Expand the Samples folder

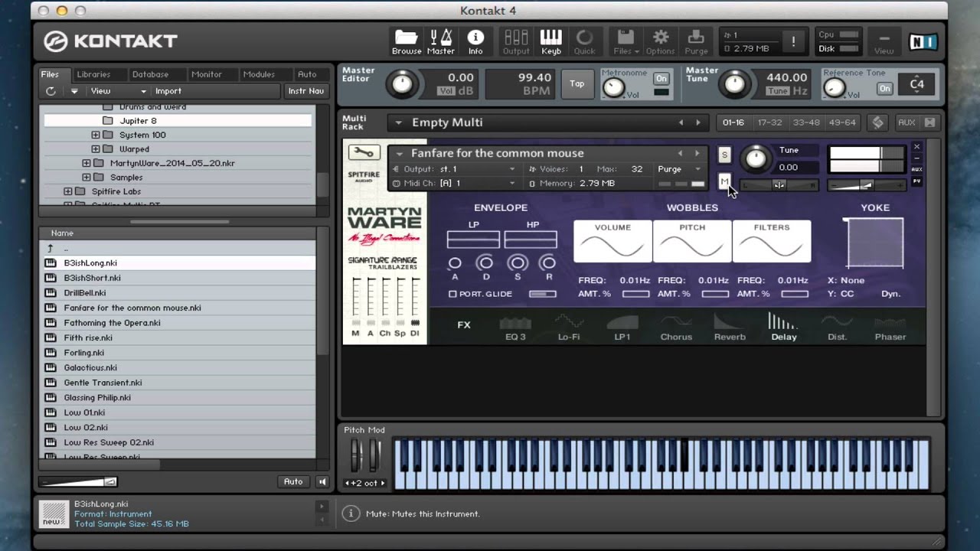click(x=87, y=178)
